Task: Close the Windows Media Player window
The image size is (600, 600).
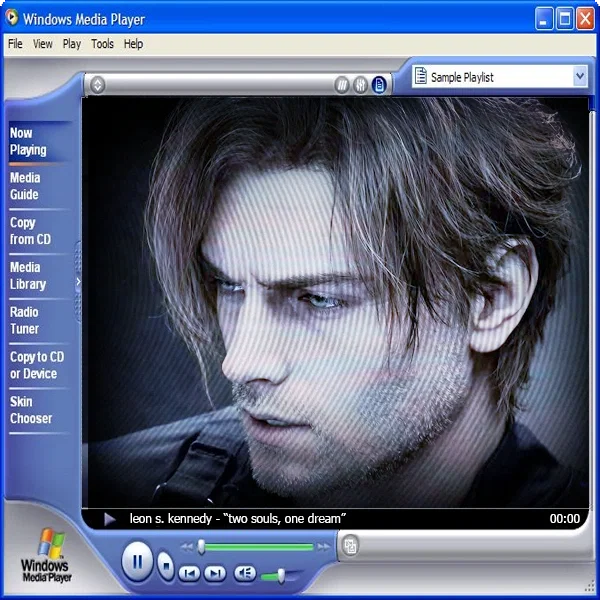Action: [x=585, y=18]
